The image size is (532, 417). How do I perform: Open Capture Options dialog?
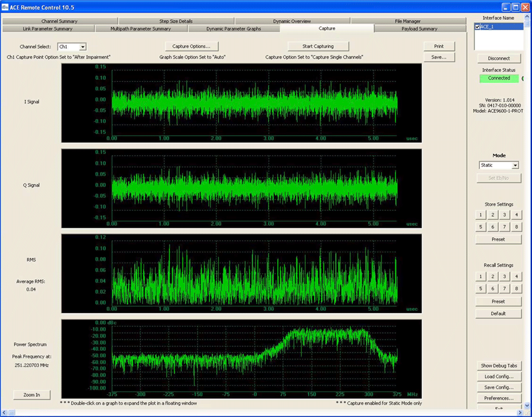[192, 46]
